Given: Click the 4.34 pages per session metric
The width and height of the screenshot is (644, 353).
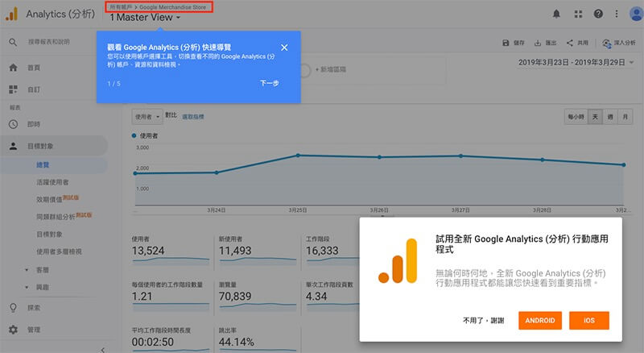Looking at the screenshot, I should click(332, 296).
